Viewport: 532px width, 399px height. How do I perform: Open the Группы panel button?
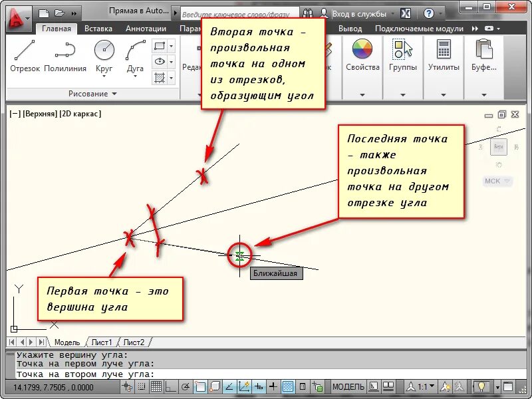(x=403, y=55)
